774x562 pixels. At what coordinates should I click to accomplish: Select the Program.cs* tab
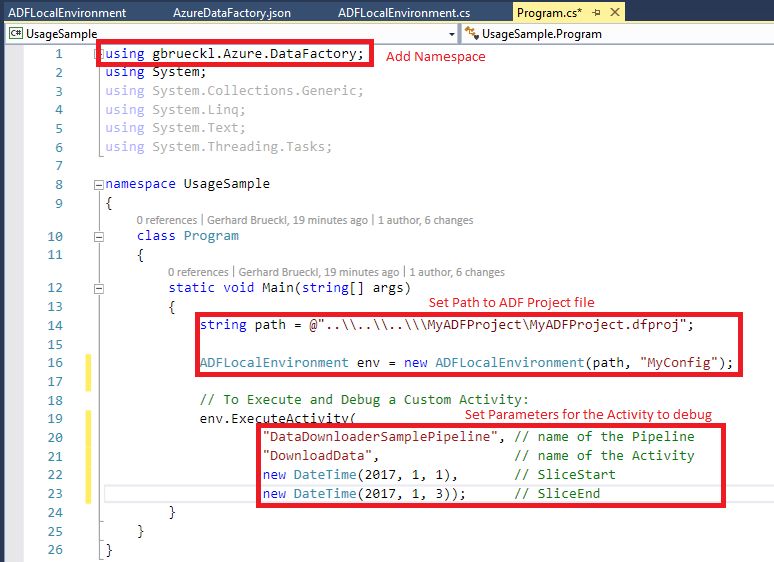pyautogui.click(x=549, y=13)
